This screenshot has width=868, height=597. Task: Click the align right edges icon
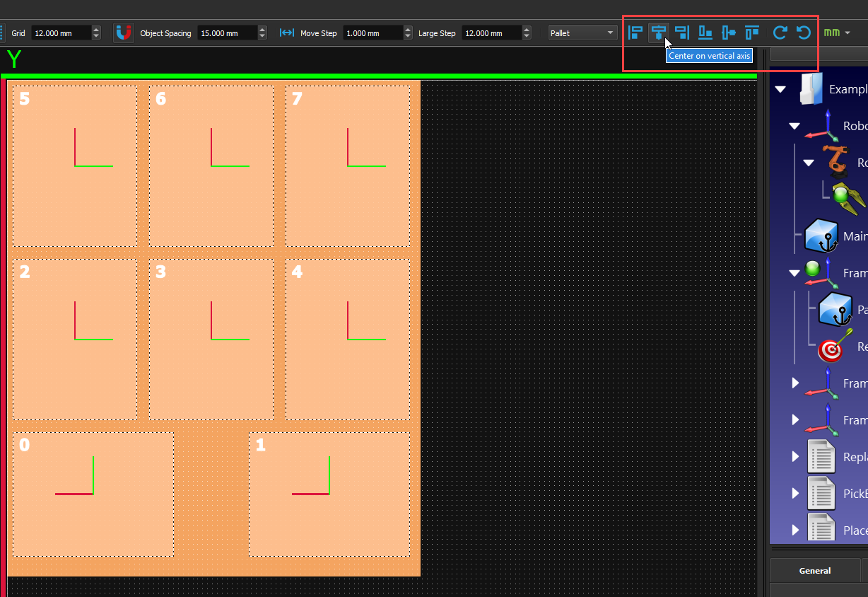tap(682, 33)
